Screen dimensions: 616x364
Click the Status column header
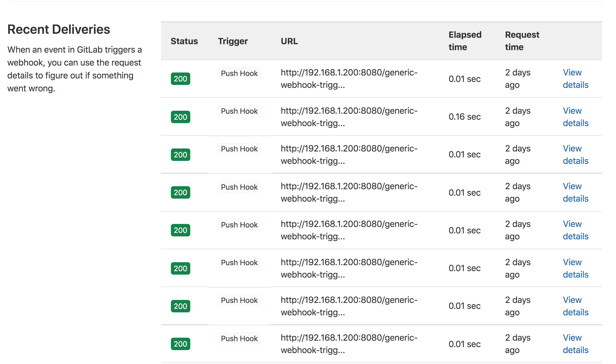(x=184, y=41)
